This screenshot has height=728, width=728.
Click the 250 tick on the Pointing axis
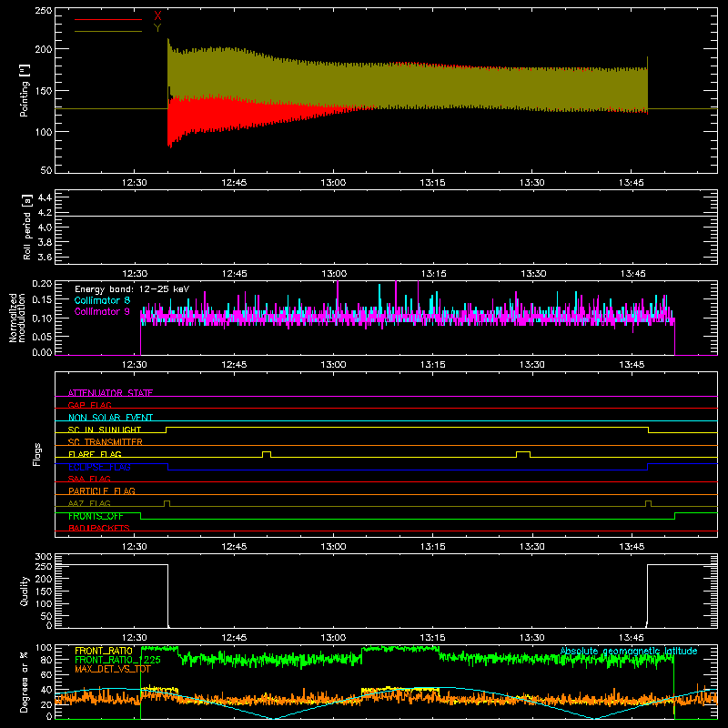click(x=43, y=11)
